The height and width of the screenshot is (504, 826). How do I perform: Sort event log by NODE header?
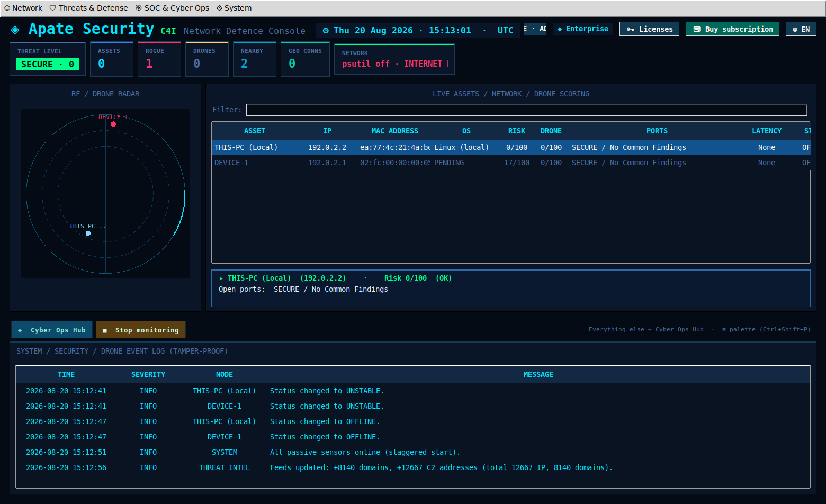click(225, 374)
